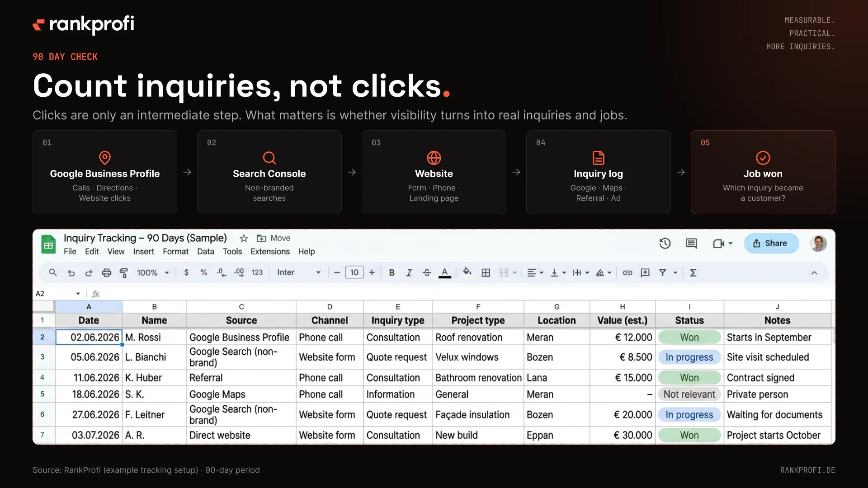The height and width of the screenshot is (488, 868).
Task: Open the borders tool
Action: [486, 272]
